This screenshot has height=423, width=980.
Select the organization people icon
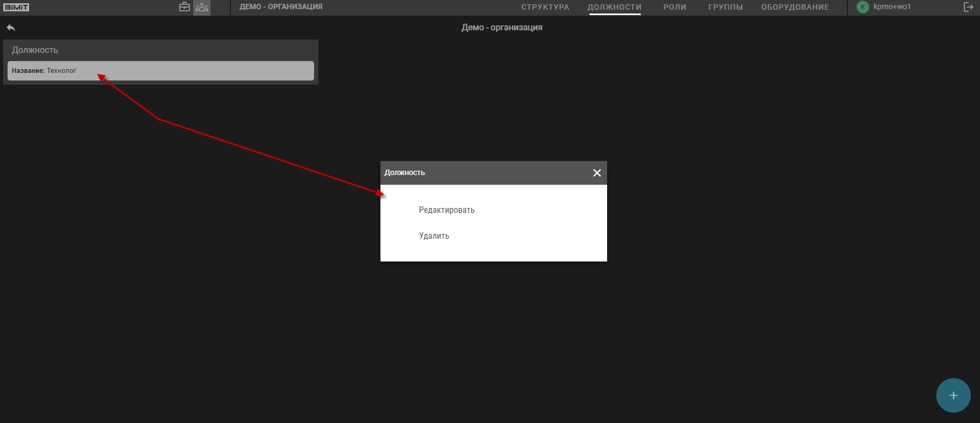202,7
